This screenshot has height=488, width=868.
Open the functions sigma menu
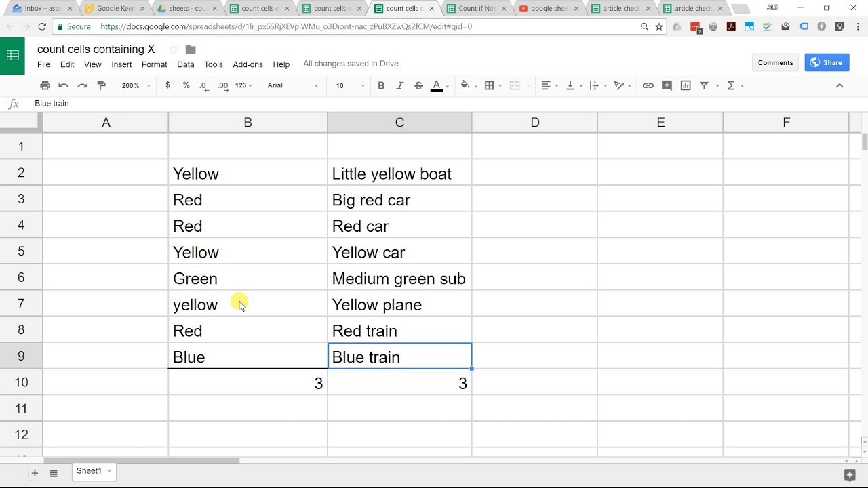coord(734,85)
